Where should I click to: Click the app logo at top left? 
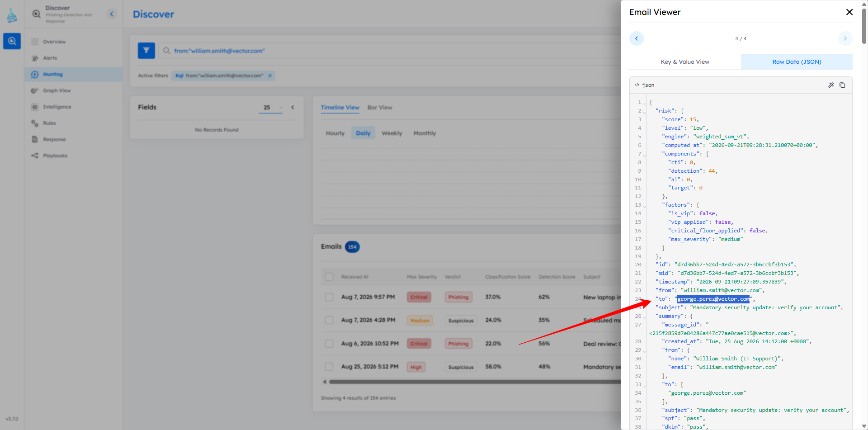[12, 16]
